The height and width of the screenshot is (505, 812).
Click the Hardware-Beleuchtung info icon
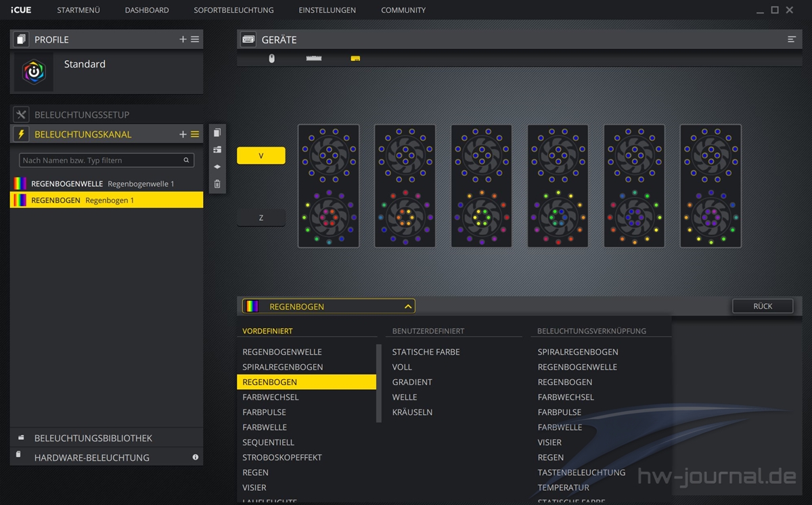[x=196, y=458]
